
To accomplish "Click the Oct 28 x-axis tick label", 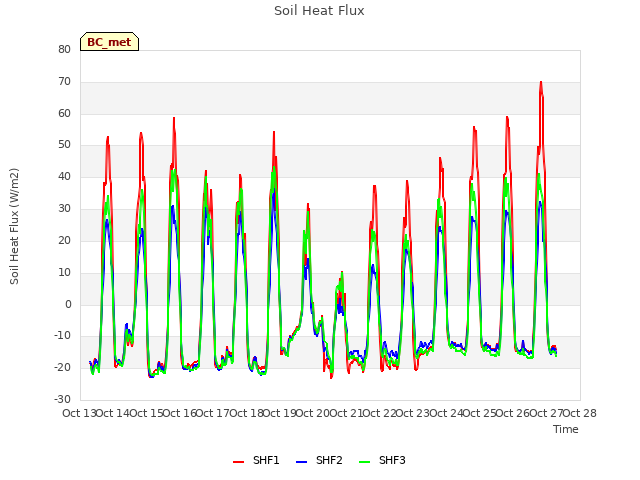I will click(580, 413).
